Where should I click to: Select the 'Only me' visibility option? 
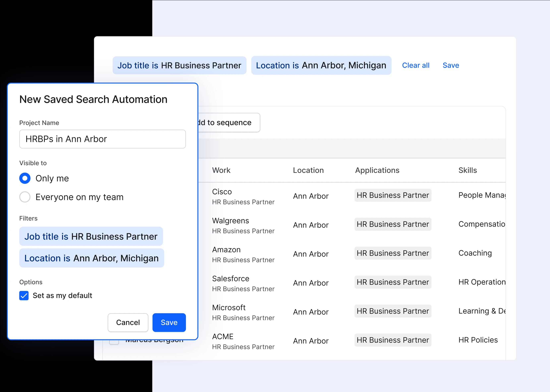[25, 178]
